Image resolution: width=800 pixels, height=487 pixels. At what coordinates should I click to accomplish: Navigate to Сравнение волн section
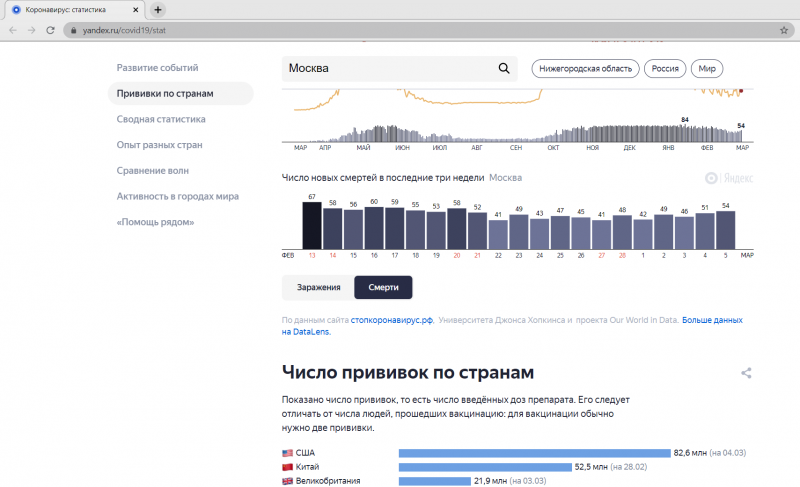click(x=153, y=170)
